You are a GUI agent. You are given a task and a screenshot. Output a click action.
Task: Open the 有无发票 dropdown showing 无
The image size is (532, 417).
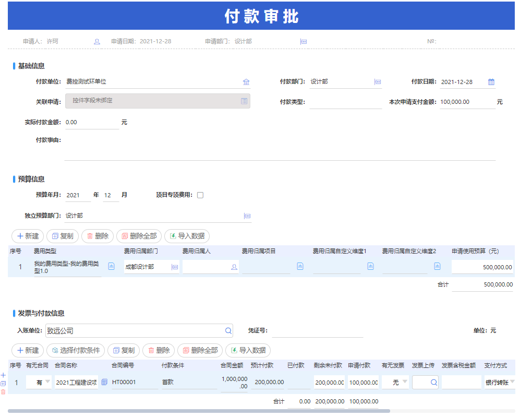[x=395, y=383]
